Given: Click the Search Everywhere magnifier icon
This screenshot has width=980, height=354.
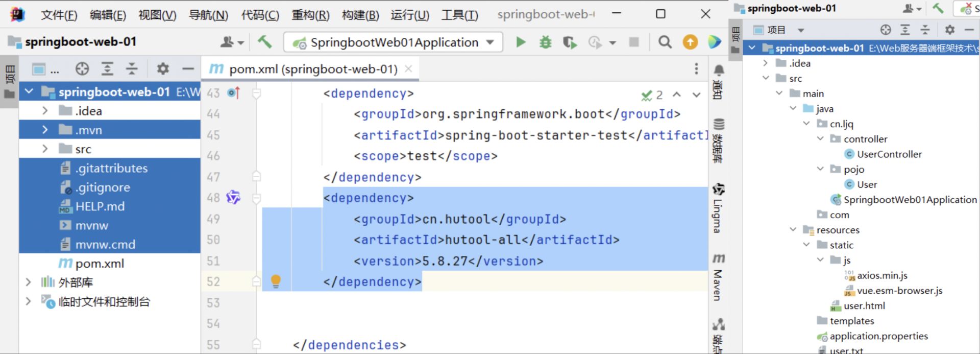Looking at the screenshot, I should 665,42.
